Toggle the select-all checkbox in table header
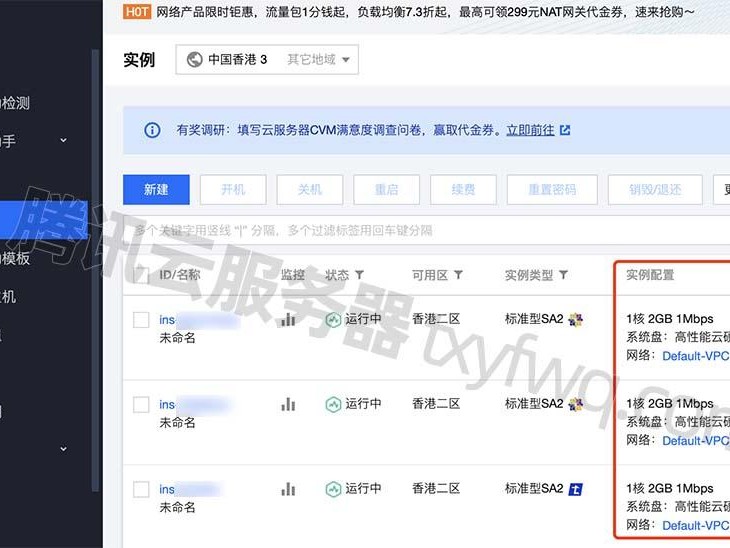The image size is (730, 548). click(141, 275)
